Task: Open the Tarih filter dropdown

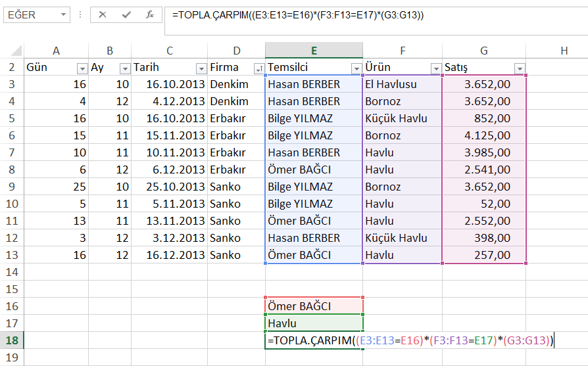Action: coord(201,68)
